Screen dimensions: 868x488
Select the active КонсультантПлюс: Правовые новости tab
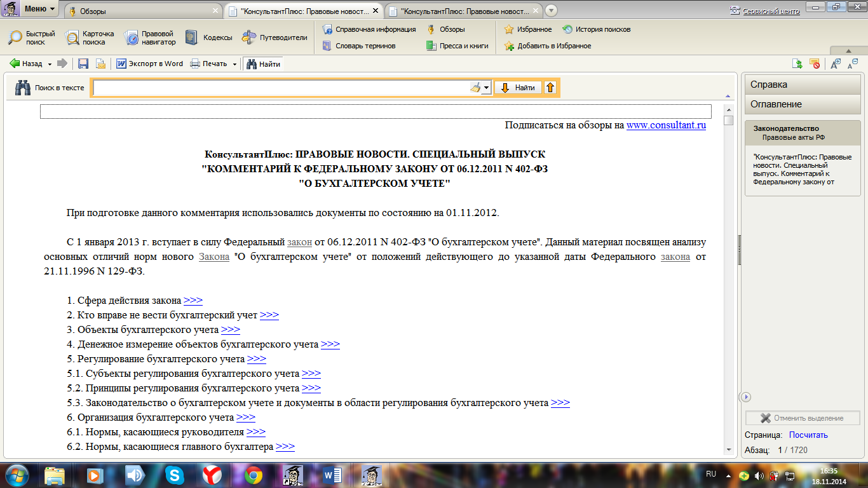[304, 11]
